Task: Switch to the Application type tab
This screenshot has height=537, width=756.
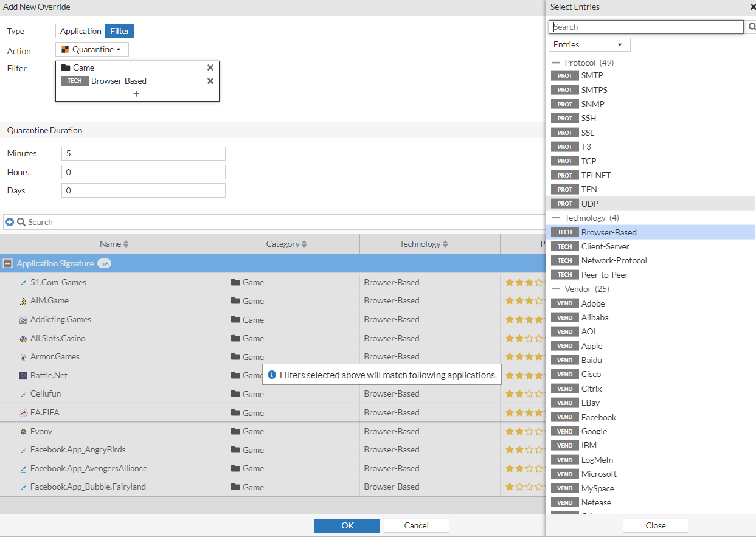Action: click(80, 30)
